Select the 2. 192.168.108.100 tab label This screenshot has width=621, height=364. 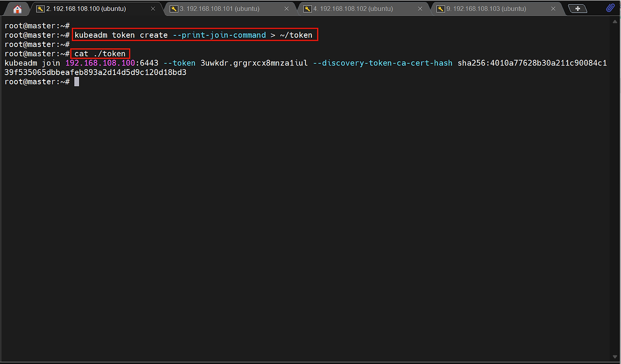[86, 9]
